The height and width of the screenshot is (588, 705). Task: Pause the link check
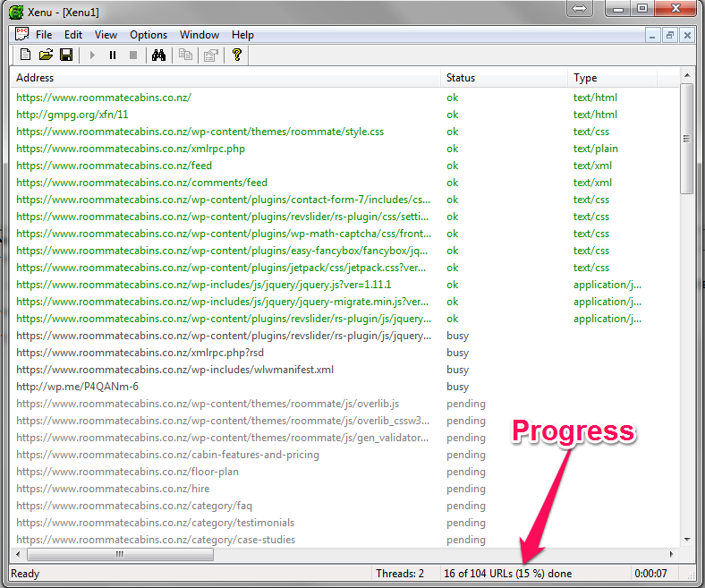pyautogui.click(x=113, y=55)
